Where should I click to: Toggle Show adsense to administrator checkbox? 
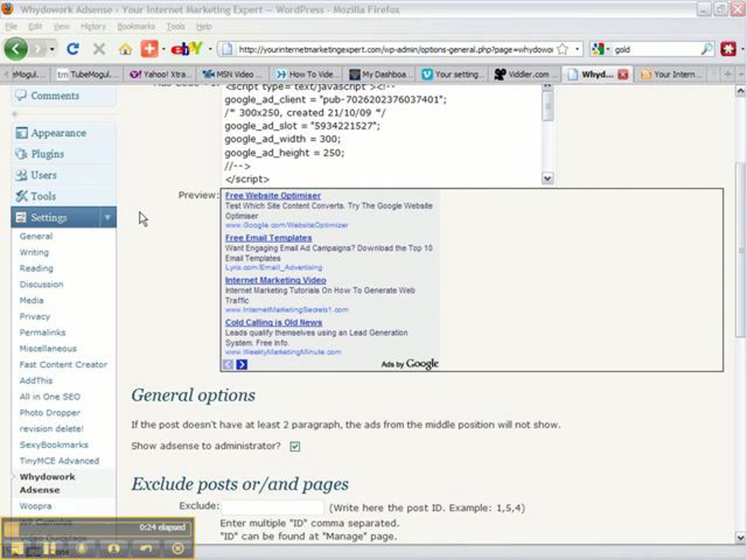coord(295,446)
